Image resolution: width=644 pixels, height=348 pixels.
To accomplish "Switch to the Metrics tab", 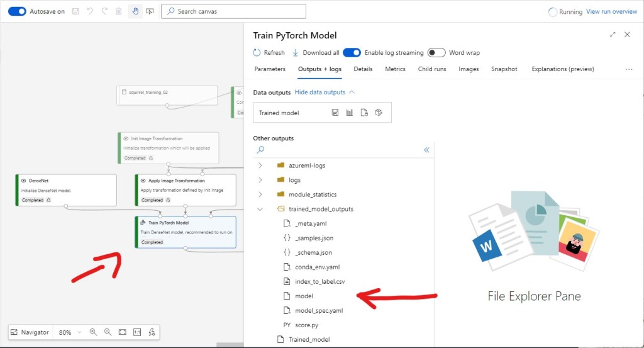I will coord(395,69).
